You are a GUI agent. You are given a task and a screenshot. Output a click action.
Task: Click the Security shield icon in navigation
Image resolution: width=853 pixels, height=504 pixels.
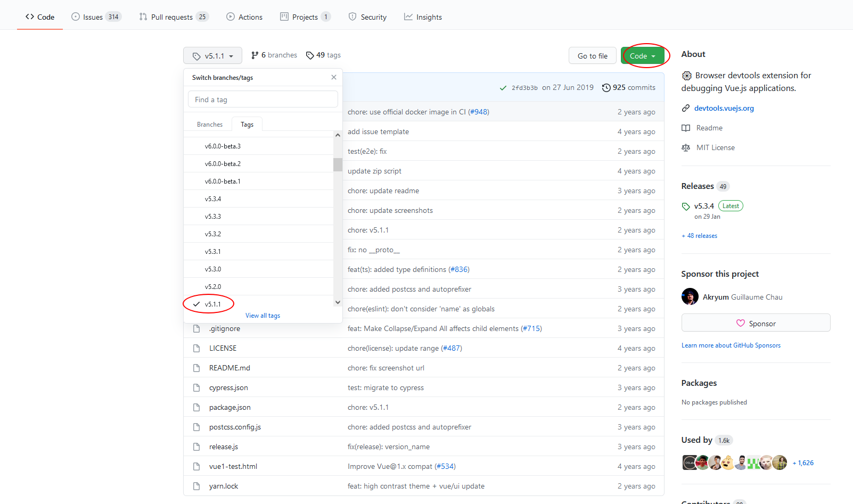(x=352, y=16)
